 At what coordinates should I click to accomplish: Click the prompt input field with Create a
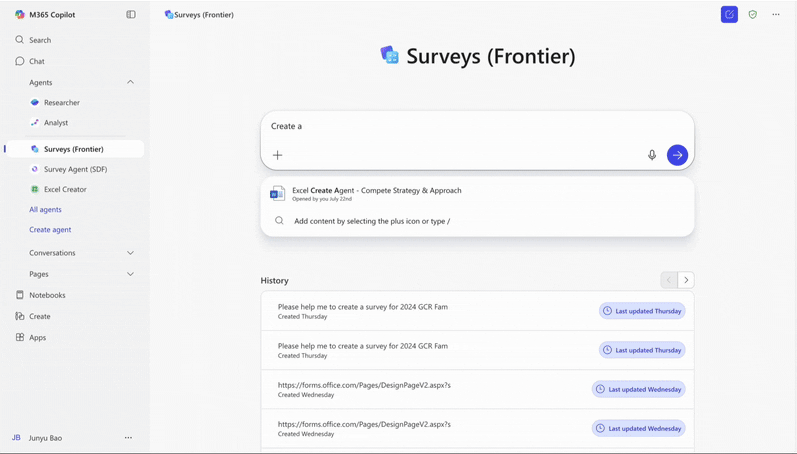[477, 126]
